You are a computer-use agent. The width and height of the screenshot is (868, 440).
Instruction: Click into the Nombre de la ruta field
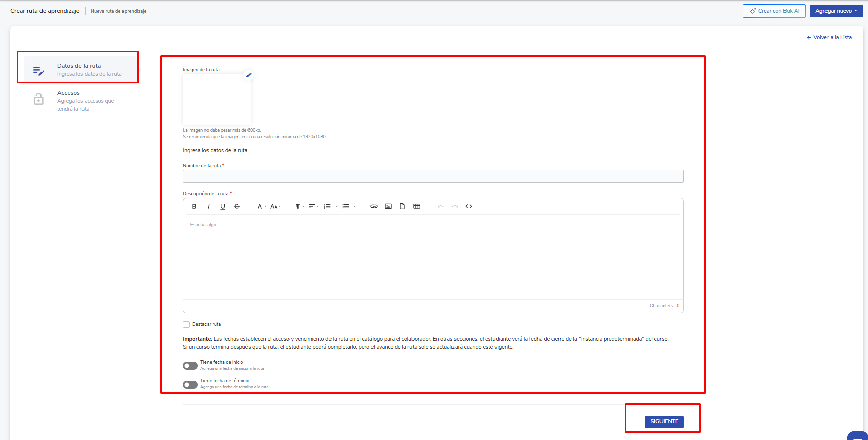pos(433,176)
